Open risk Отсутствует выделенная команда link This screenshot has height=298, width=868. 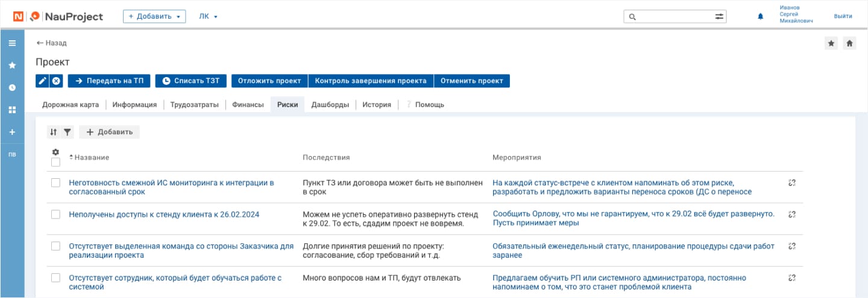181,250
